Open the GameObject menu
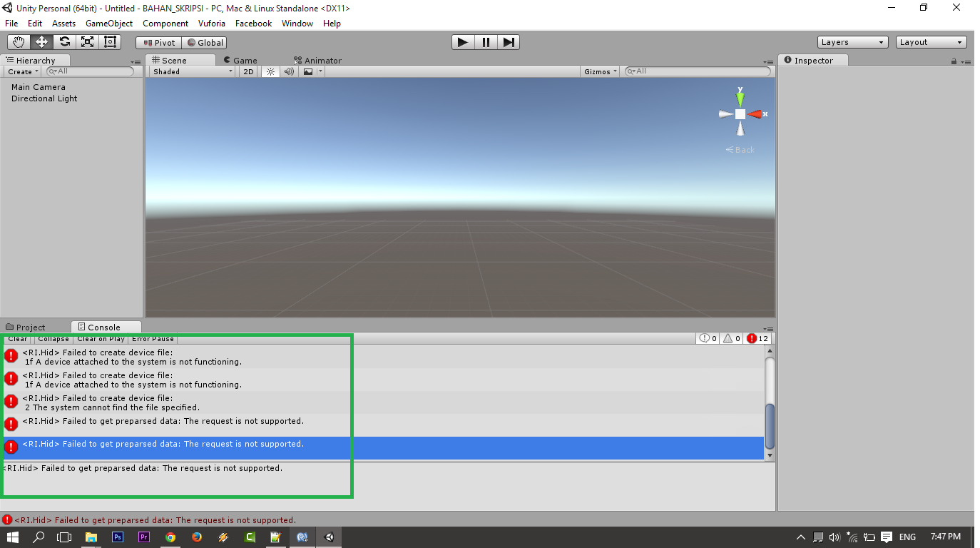This screenshot has width=980, height=548. [109, 24]
